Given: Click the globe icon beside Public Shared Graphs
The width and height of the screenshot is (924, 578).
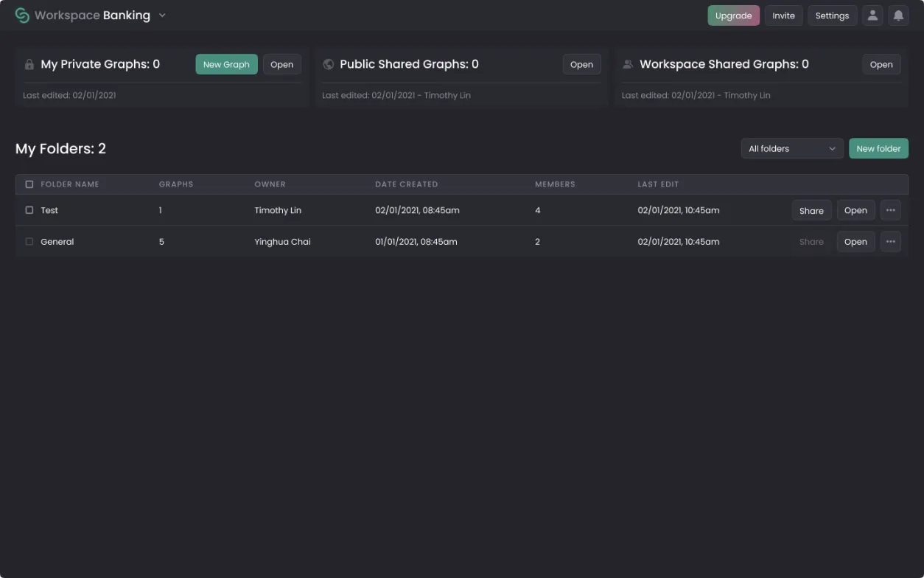Looking at the screenshot, I should click(328, 64).
